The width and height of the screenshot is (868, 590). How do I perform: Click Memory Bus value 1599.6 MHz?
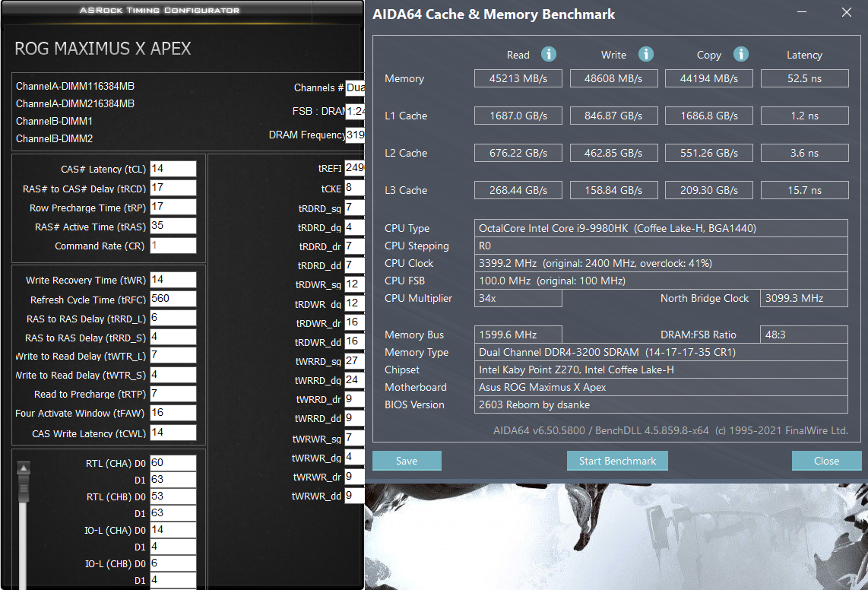click(518, 335)
